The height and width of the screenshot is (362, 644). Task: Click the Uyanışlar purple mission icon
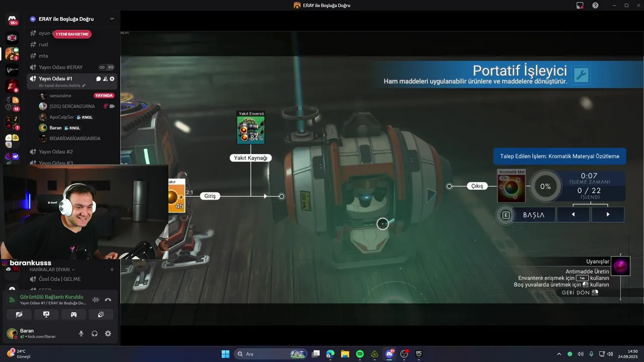[x=620, y=266]
